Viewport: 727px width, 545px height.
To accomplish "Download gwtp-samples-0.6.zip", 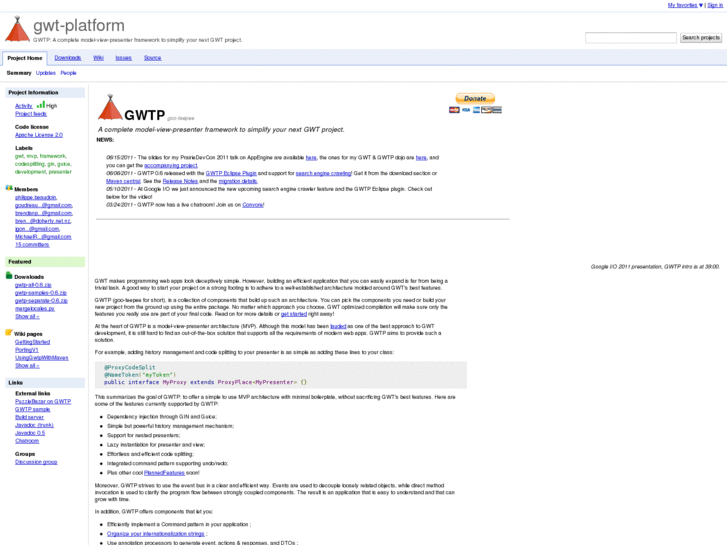I will click(41, 293).
